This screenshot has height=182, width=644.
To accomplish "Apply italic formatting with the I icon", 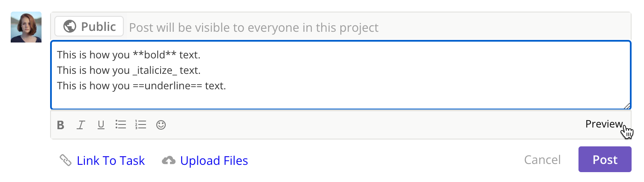I will tap(80, 125).
